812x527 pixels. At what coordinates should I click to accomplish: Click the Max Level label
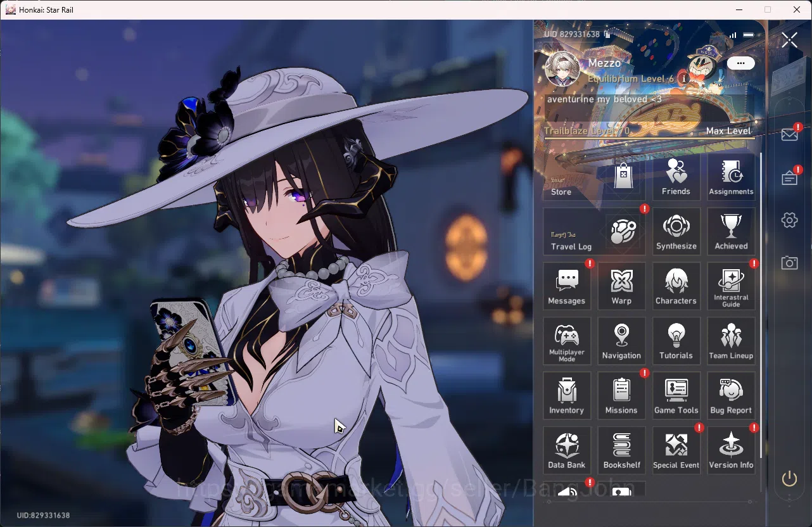pos(728,131)
